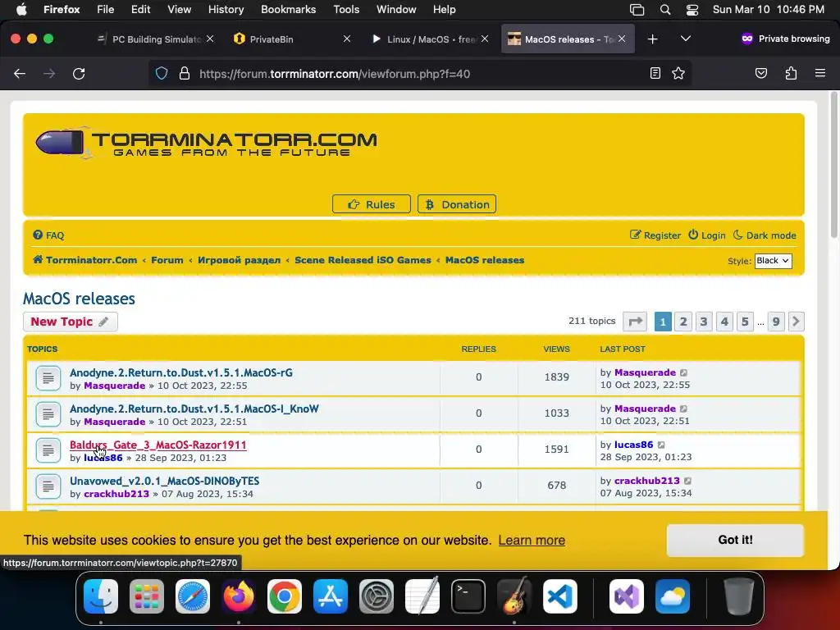Open Visual Studio Code from the Dock

pyautogui.click(x=559, y=596)
